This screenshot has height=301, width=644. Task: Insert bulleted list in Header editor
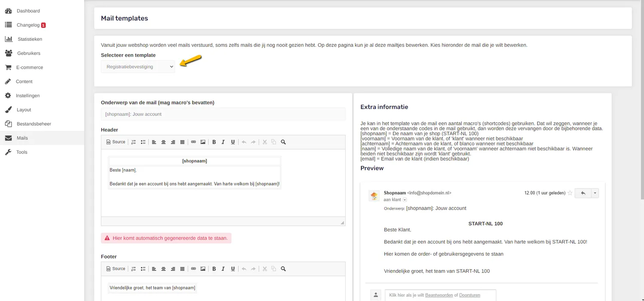coord(143,142)
